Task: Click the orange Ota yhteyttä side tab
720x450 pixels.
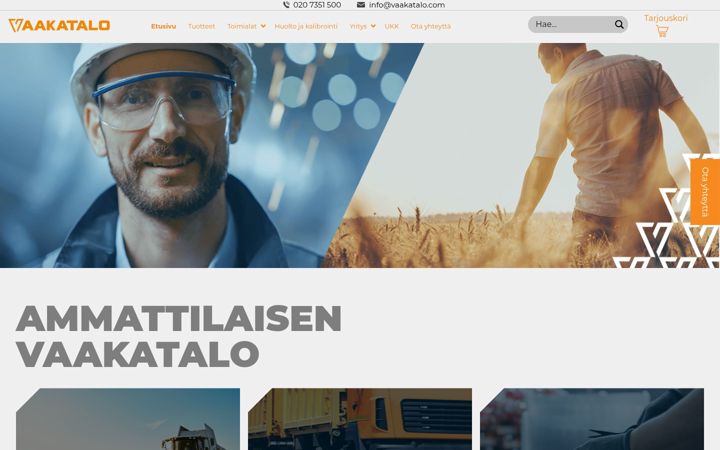Action: click(x=705, y=192)
